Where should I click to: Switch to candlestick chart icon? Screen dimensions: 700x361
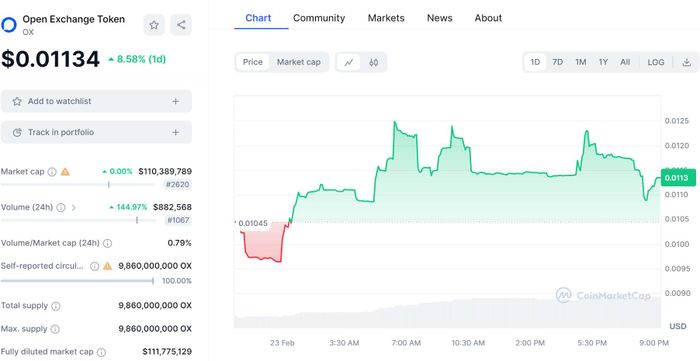click(x=374, y=62)
